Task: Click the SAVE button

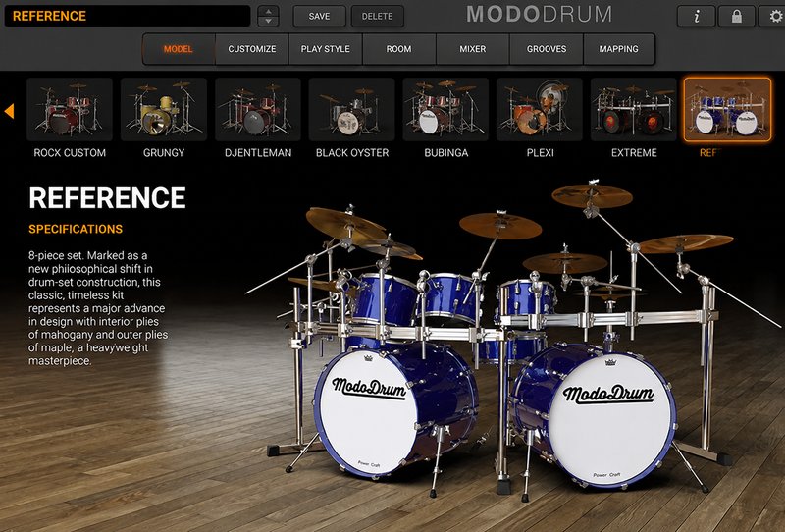Action: coord(319,16)
